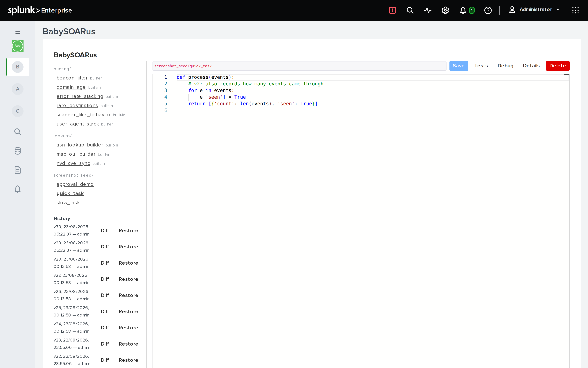Screen dimensions: 588x368
Task: Open the Debug tab
Action: click(505, 66)
